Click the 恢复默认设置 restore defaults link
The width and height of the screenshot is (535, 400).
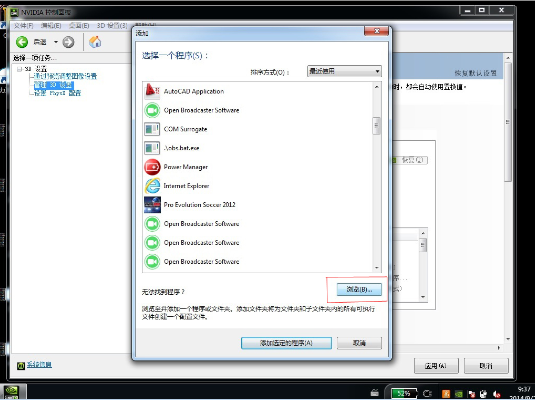476,73
